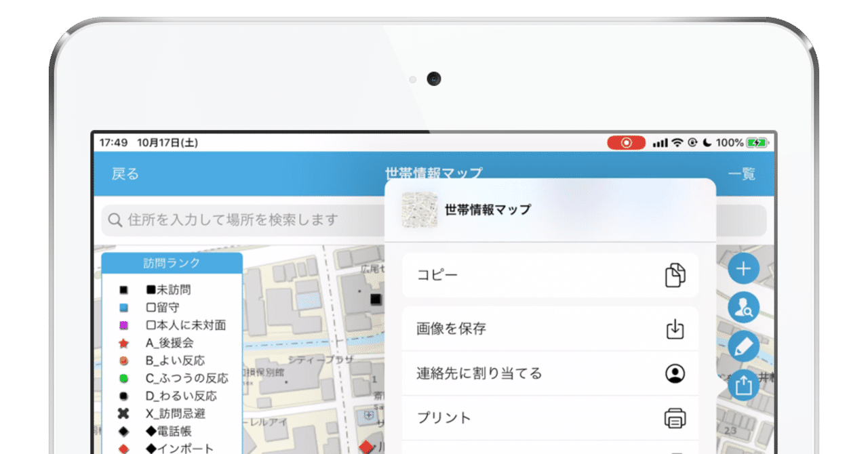This screenshot has width=868, height=454.
Task: Click the person search round button
Action: [x=743, y=308]
